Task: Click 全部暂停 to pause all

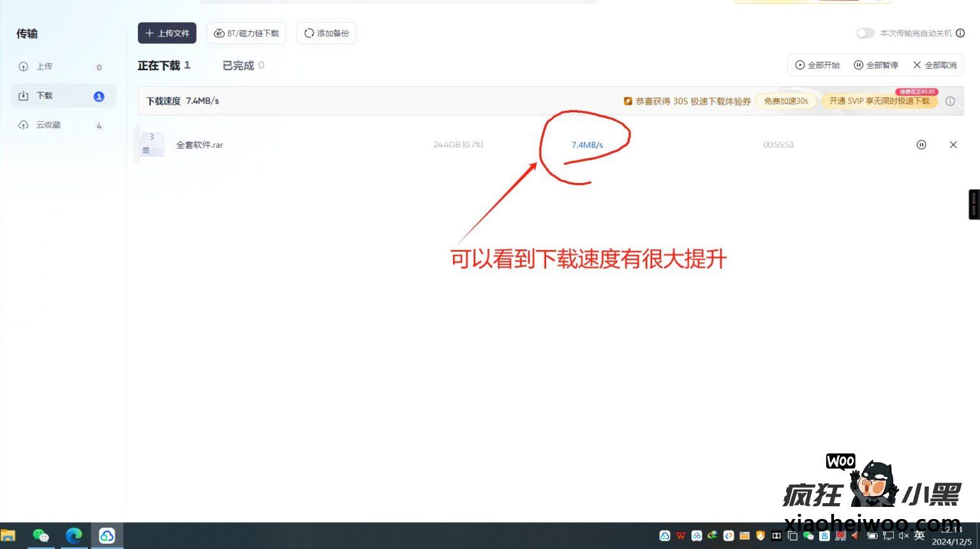Action: (x=876, y=65)
